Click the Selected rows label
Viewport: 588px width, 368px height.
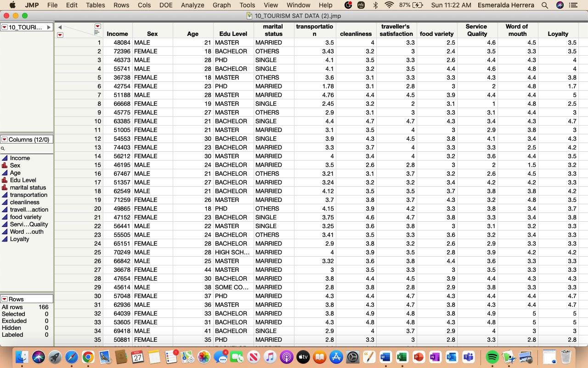point(13,314)
